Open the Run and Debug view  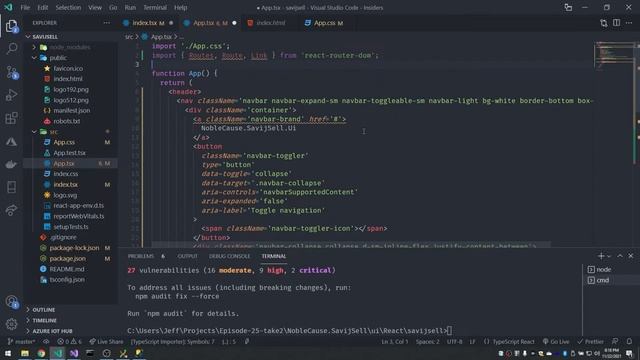coord(11,95)
